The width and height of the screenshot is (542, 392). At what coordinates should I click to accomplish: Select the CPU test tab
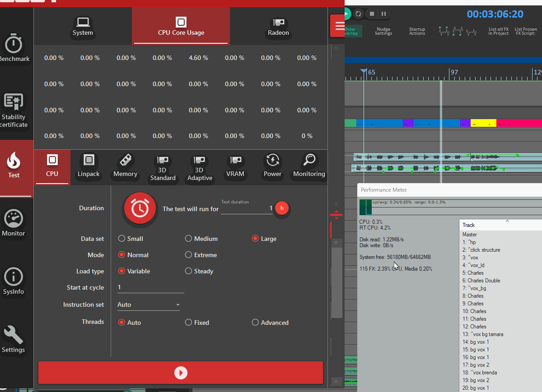(x=52, y=167)
